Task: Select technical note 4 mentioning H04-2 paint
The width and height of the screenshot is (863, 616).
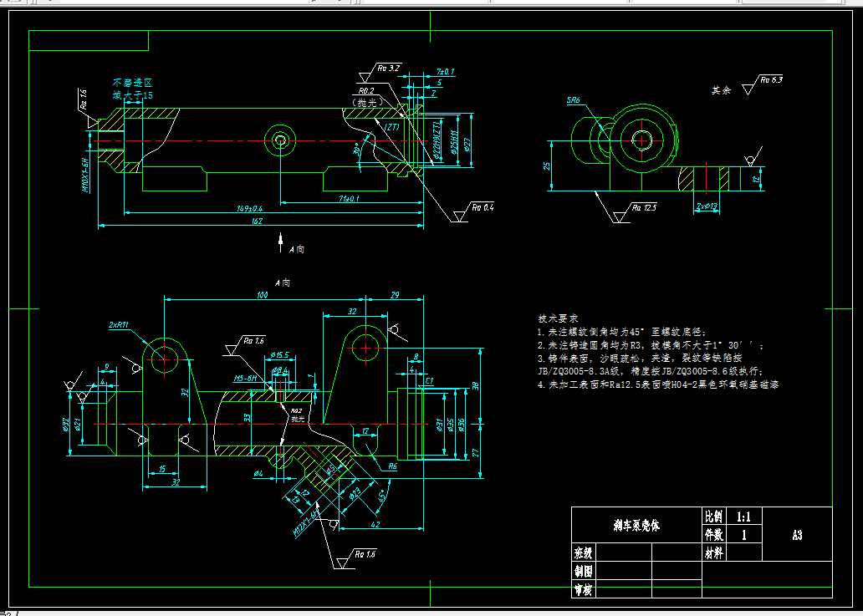Action: point(658,385)
